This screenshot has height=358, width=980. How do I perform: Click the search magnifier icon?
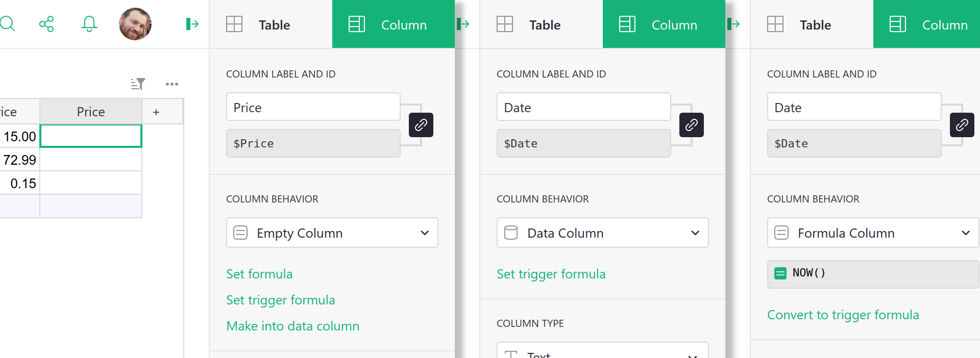(x=7, y=23)
